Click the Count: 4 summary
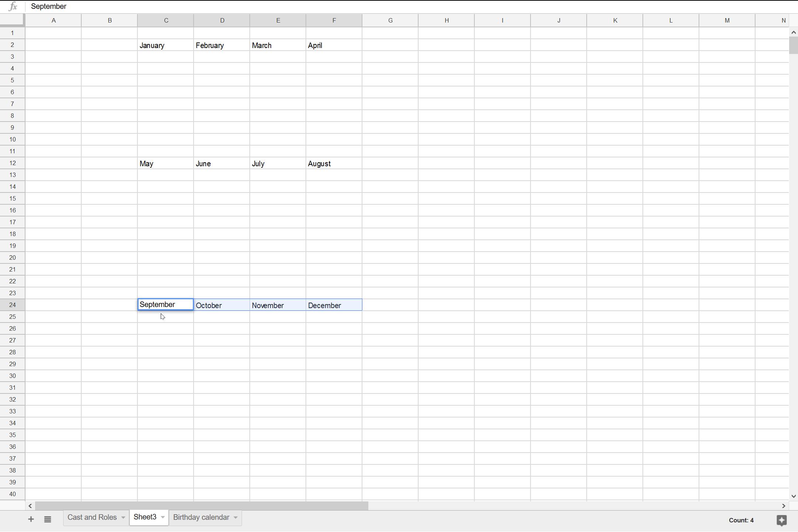Viewport: 798px width, 532px height. (x=741, y=520)
